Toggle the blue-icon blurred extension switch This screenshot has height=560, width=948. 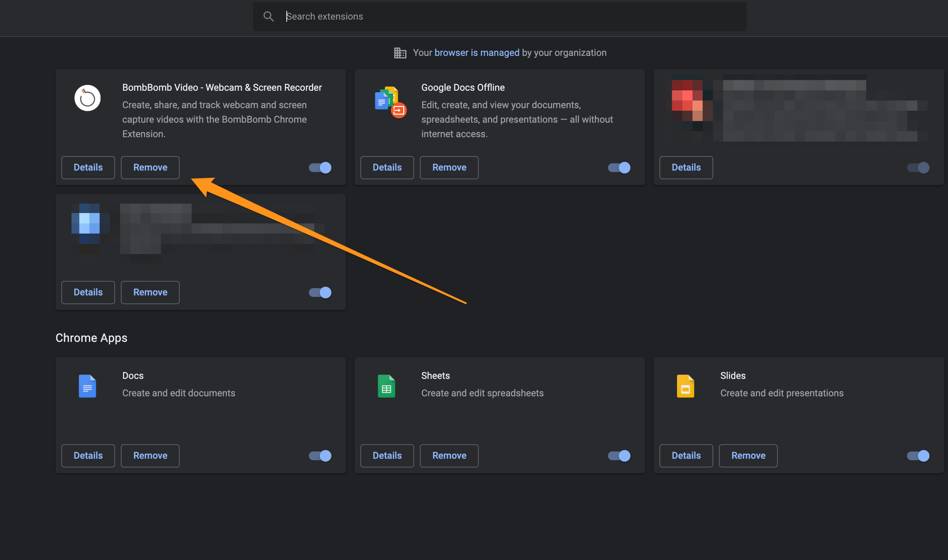tap(320, 293)
